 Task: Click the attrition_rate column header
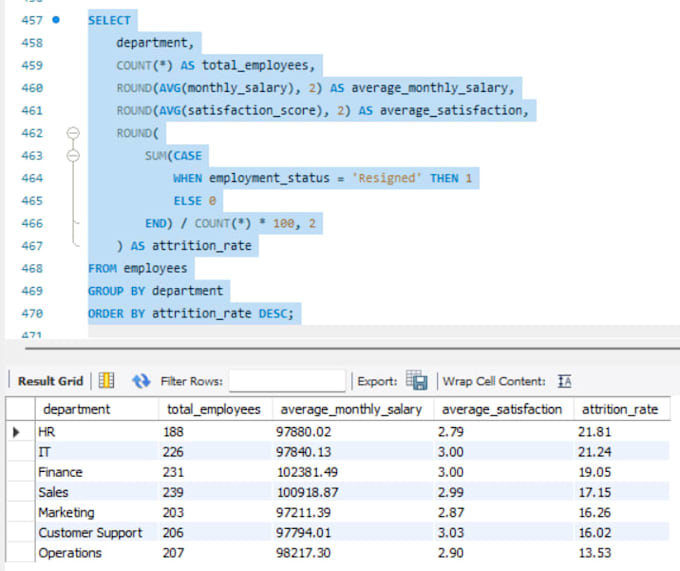tap(620, 409)
